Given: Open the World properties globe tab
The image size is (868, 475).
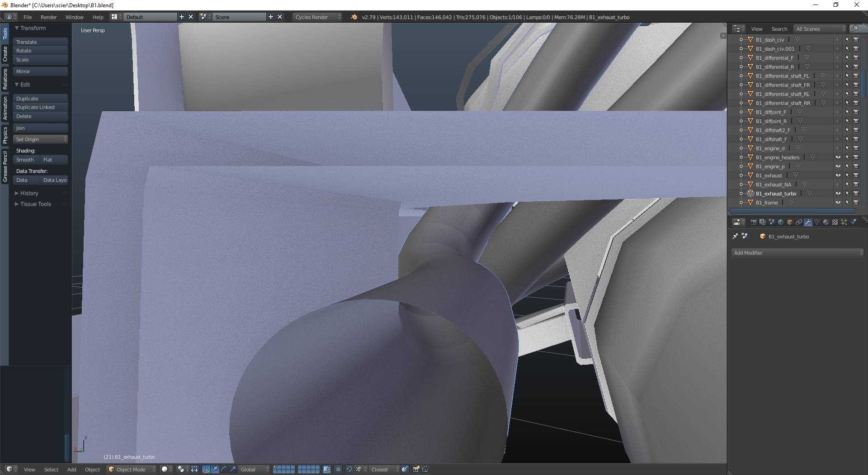Looking at the screenshot, I should (781, 222).
